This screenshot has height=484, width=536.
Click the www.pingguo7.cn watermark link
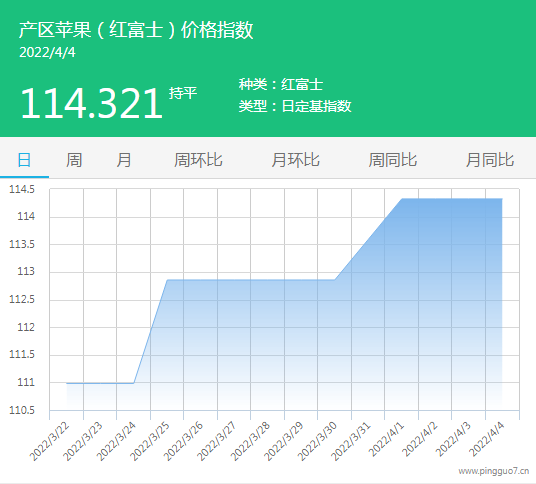pyautogui.click(x=494, y=471)
